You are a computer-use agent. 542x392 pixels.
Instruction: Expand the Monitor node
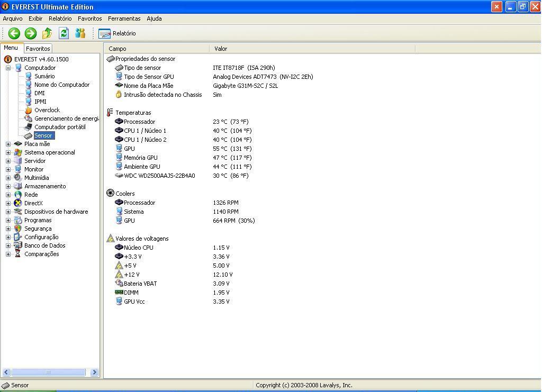pyautogui.click(x=8, y=169)
